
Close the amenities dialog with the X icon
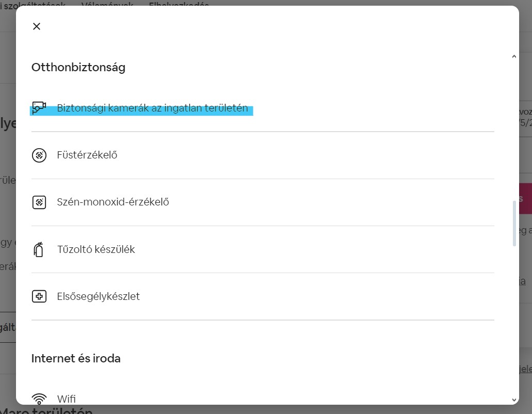pos(37,26)
